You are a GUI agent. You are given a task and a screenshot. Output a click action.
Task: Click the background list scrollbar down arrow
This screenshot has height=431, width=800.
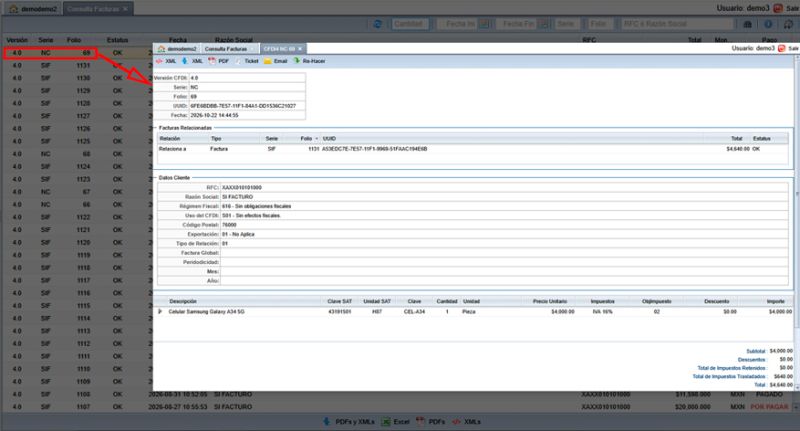point(797,407)
